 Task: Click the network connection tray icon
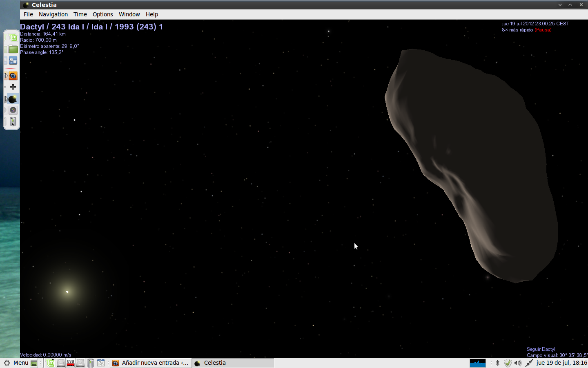[529, 363]
